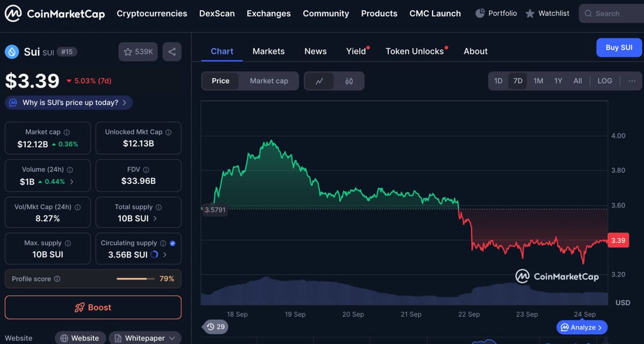Screen dimensions: 644x344
Task: Switch to the Markets tab
Action: click(x=268, y=52)
